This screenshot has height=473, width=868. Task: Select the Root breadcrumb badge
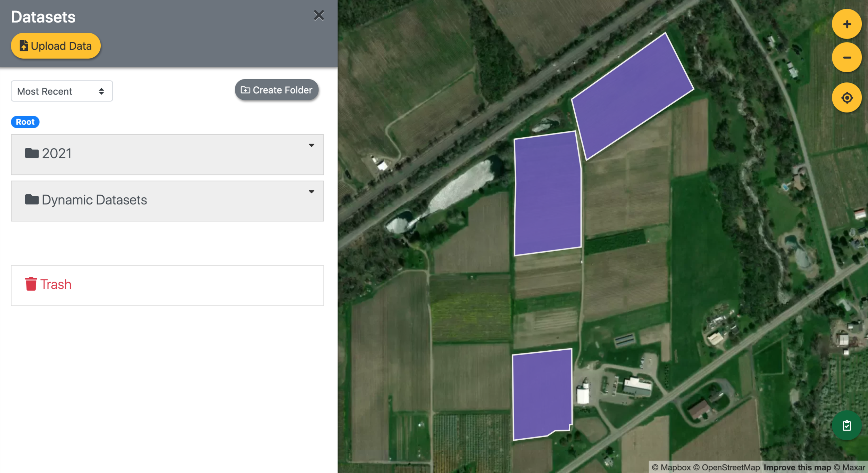(25, 122)
